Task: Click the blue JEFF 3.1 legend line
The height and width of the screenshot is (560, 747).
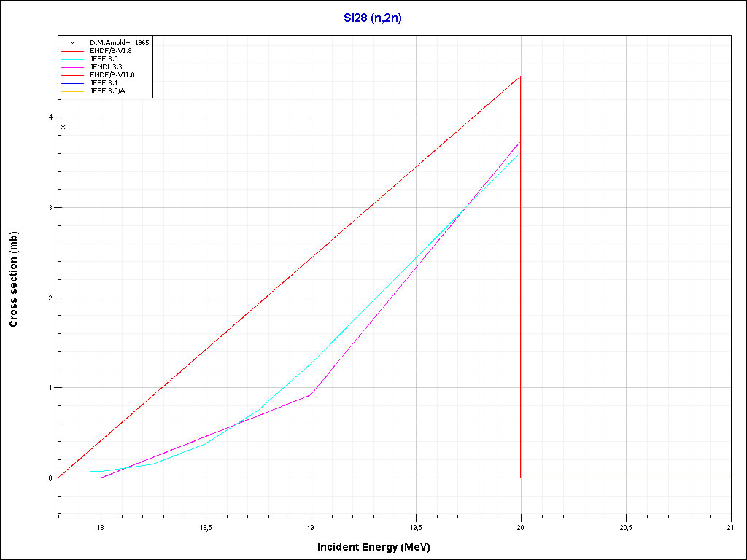Action: (72, 83)
